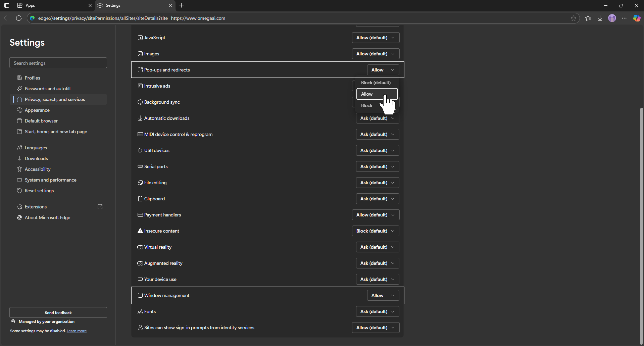Open the JavaScript permission dropdown
This screenshot has width=644, height=346.
(375, 38)
